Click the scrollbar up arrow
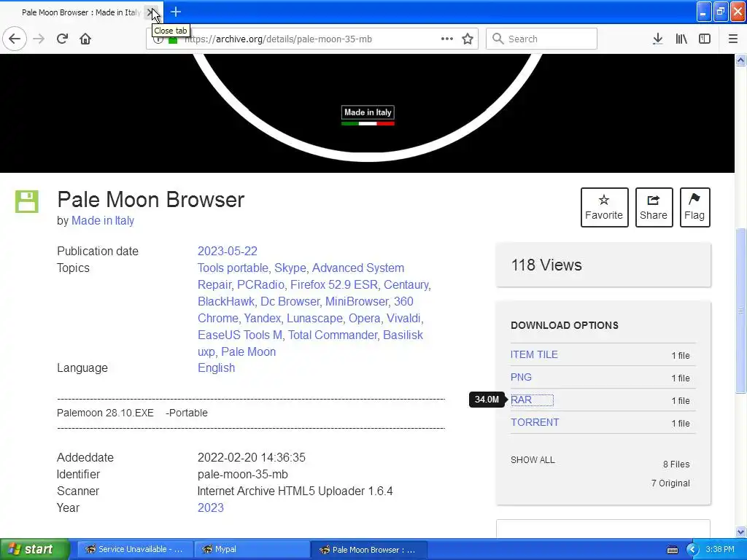The width and height of the screenshot is (747, 560). click(x=741, y=60)
